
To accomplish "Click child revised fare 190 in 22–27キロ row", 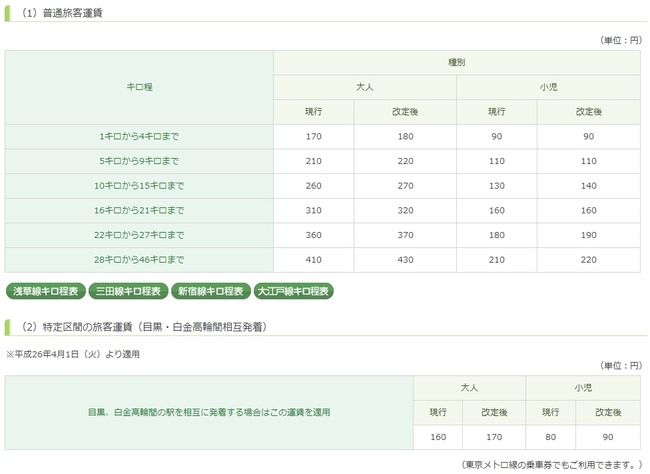I will [589, 235].
